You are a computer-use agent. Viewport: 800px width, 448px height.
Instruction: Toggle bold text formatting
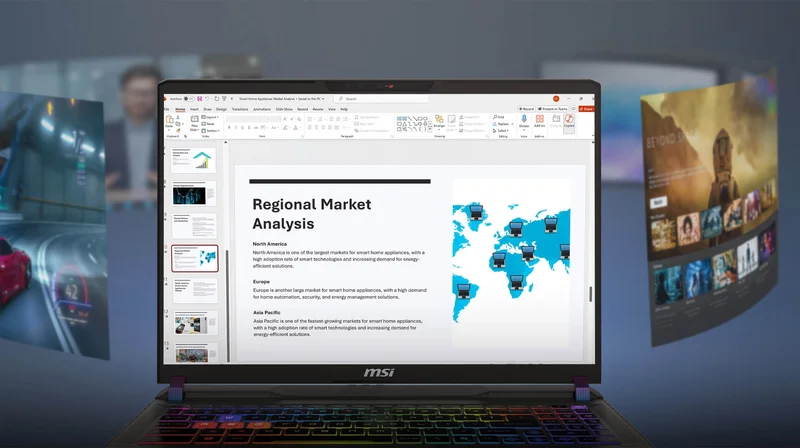point(229,128)
